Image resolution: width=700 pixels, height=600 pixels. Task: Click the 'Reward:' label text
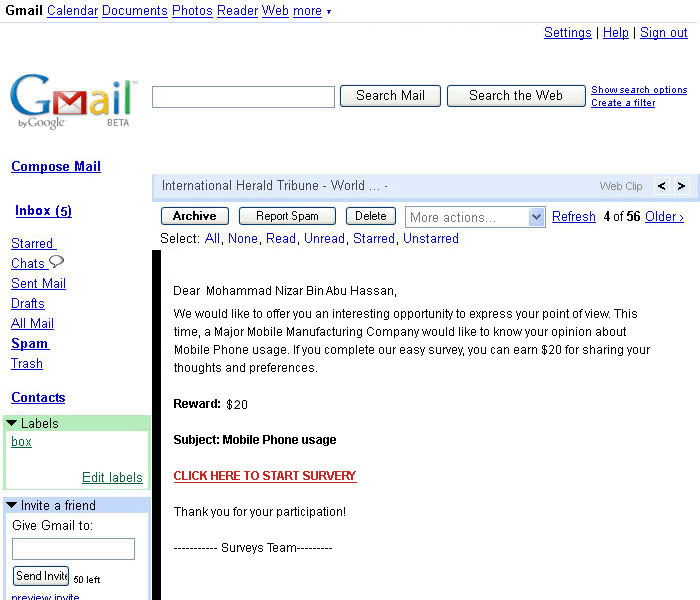point(197,404)
